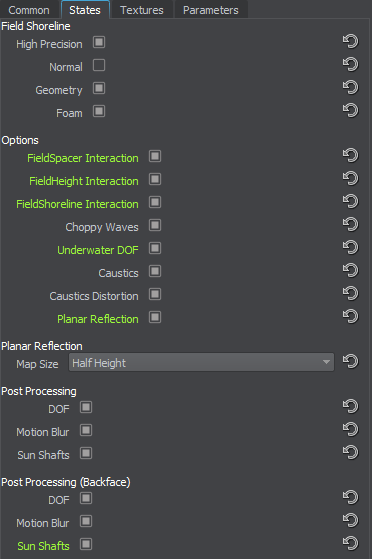This screenshot has height=559, width=372.
Task: Toggle the Planar Reflection option checkbox
Action: click(155, 317)
